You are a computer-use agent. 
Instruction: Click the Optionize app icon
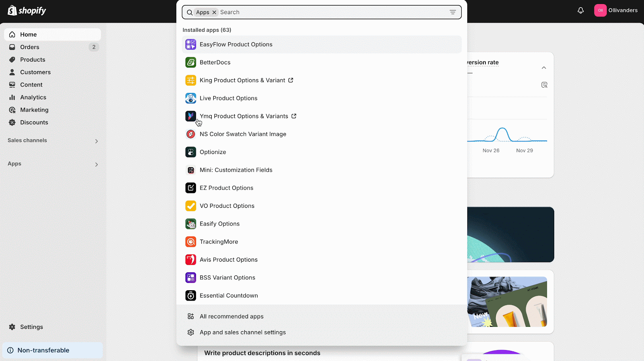(x=191, y=152)
